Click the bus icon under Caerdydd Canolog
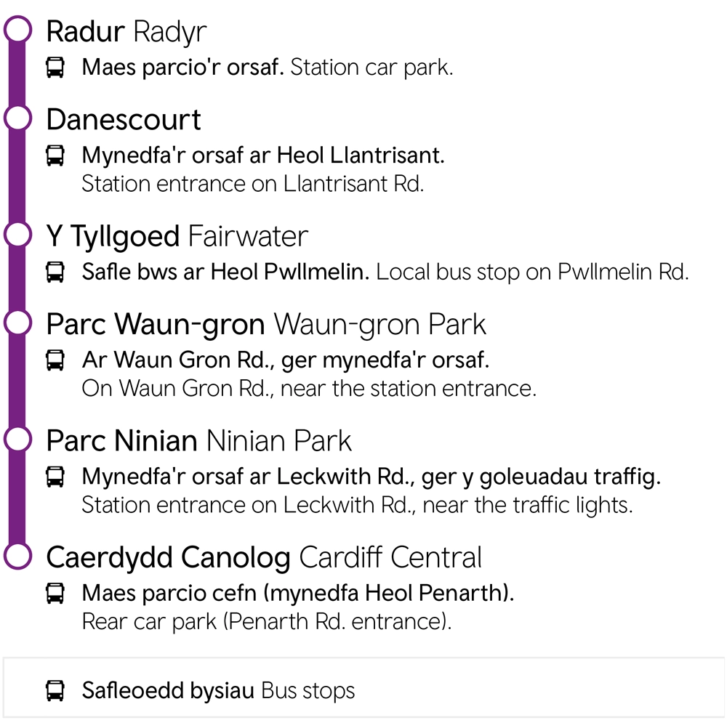727x728 pixels. coord(55,593)
